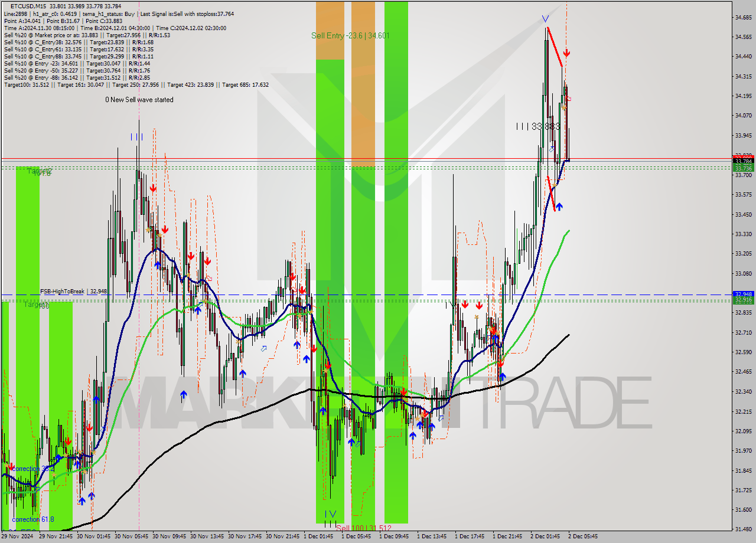This screenshot has height=543, width=756.
Task: Click the 34.685 price axis label
Action: pos(744,17)
